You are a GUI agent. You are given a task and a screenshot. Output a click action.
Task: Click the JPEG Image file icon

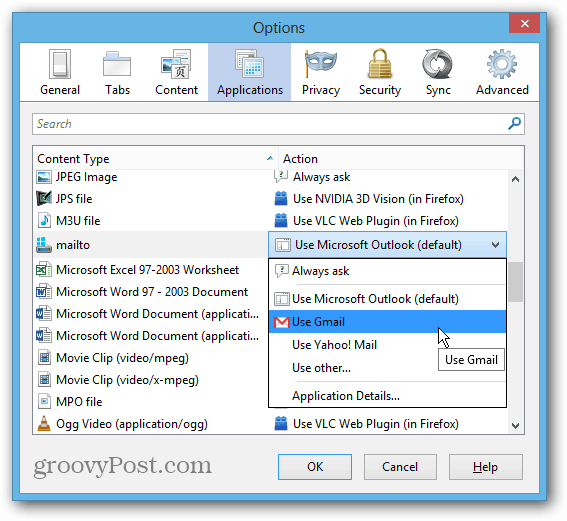[x=44, y=177]
